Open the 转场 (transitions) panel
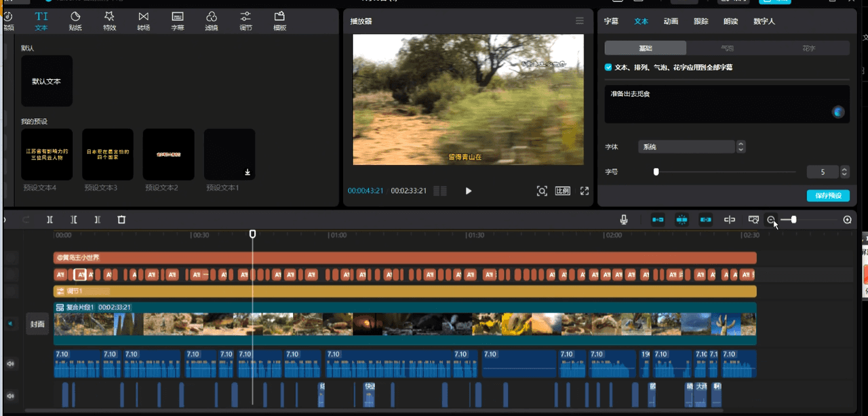868x416 pixels. (143, 20)
